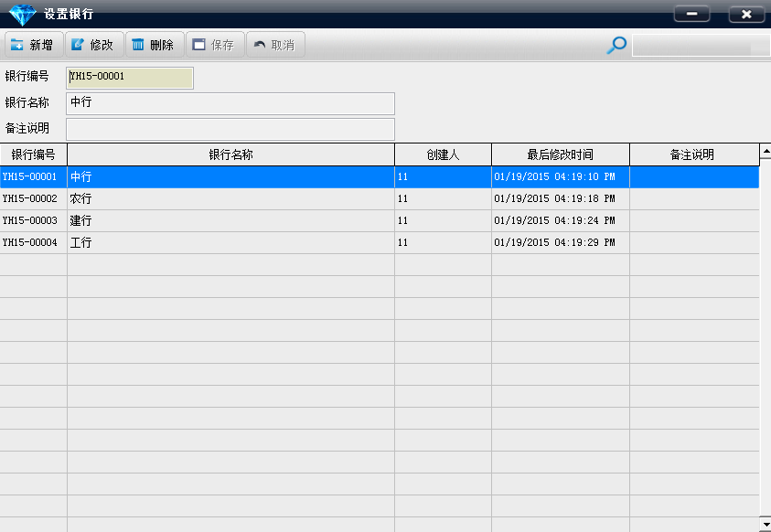771x532 pixels.
Task: Click the 银行编号 input field
Action: coord(130,78)
